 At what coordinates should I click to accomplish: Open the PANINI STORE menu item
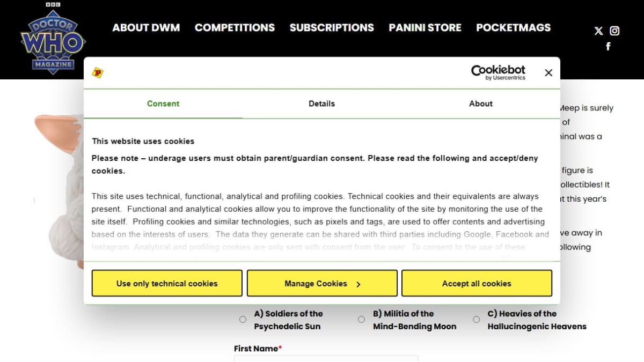tap(425, 27)
